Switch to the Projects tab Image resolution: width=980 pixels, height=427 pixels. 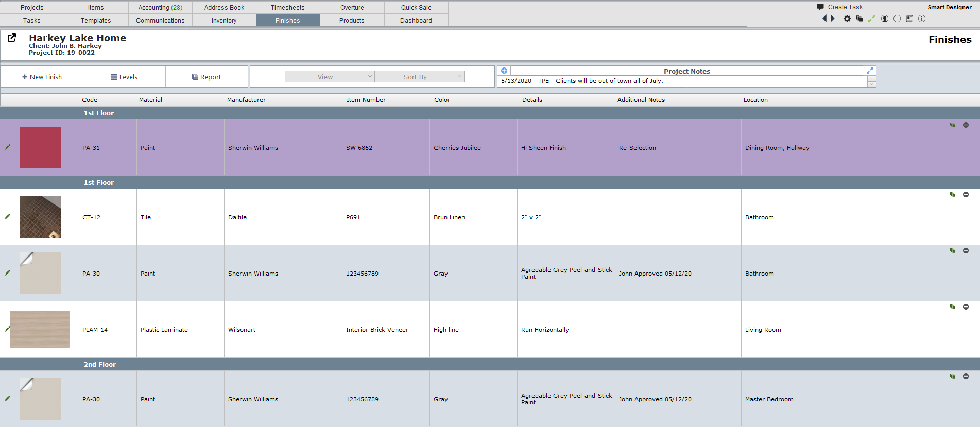click(x=32, y=7)
